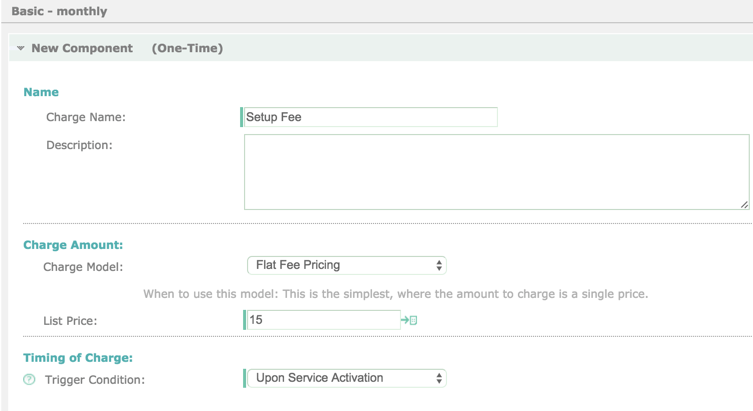Click the Trigger Condition help question icon
Image resolution: width=753 pixels, height=411 pixels.
click(x=29, y=380)
